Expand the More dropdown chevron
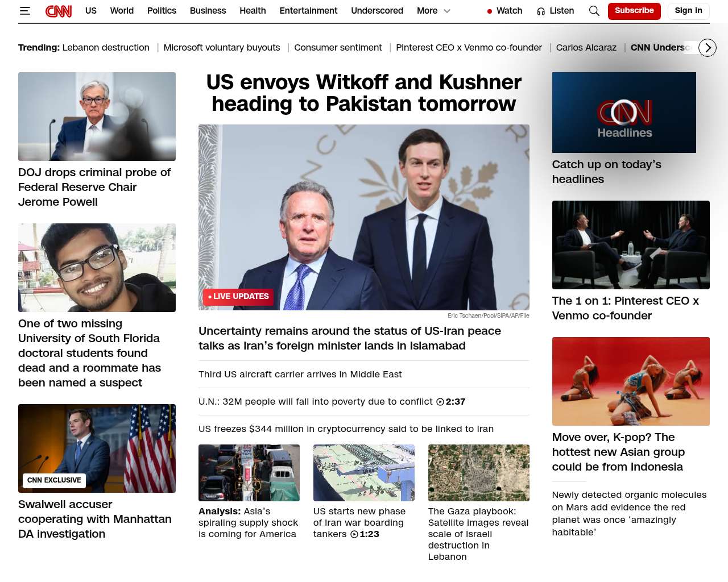Screen dimensions: 728x582 tap(447, 11)
